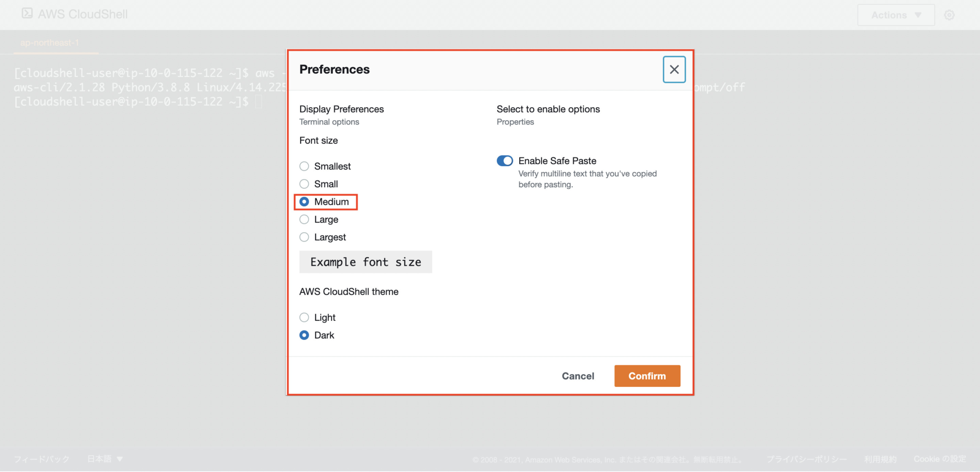Enable the Safe Paste toggle
The width and height of the screenshot is (980, 472).
coord(504,161)
